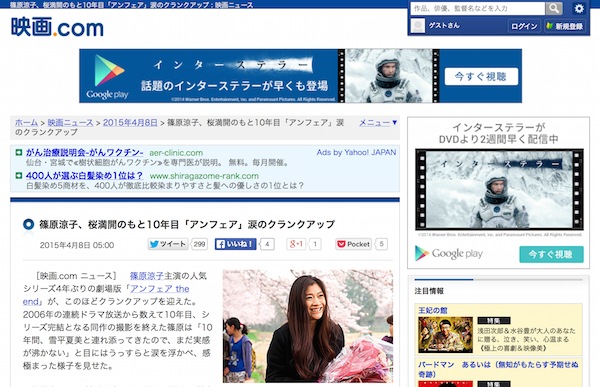Image resolution: width=600 pixels, height=387 pixels.
Task: Click the 注目情報 section heading
Action: pos(429,291)
